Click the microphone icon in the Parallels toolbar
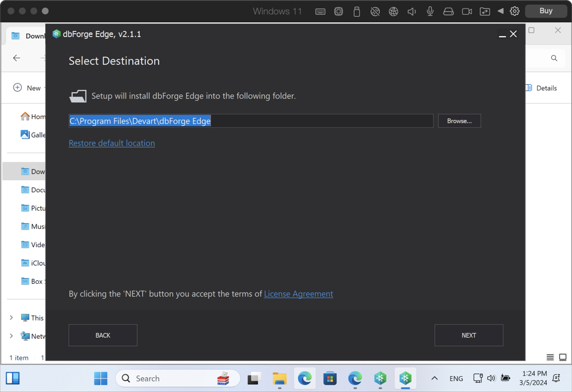The width and height of the screenshot is (572, 392). tap(430, 11)
